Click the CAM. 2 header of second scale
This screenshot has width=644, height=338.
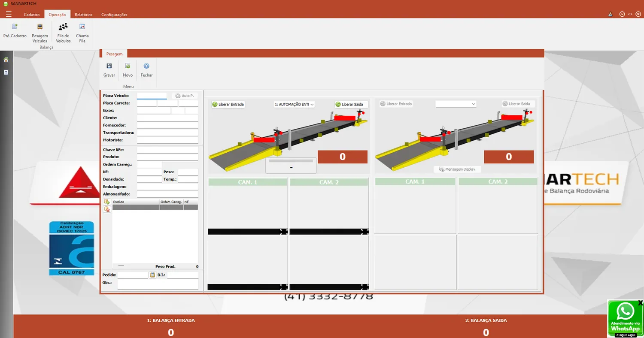498,182
